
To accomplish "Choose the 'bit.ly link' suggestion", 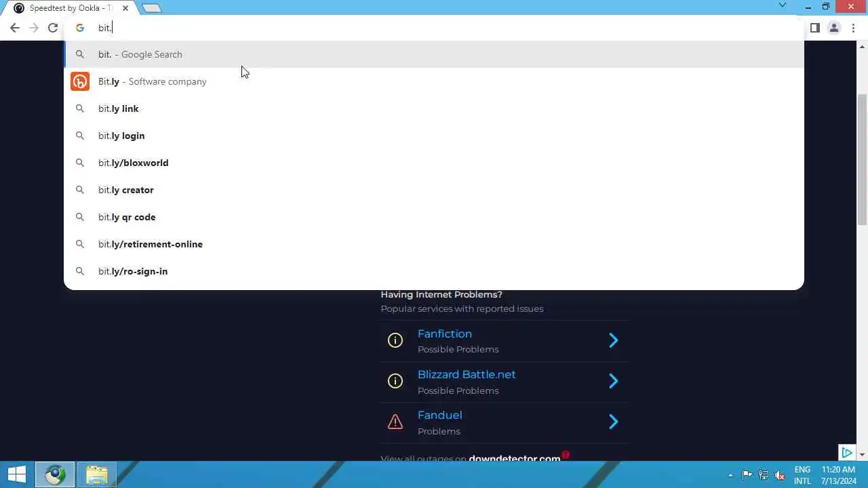I will pos(434,108).
